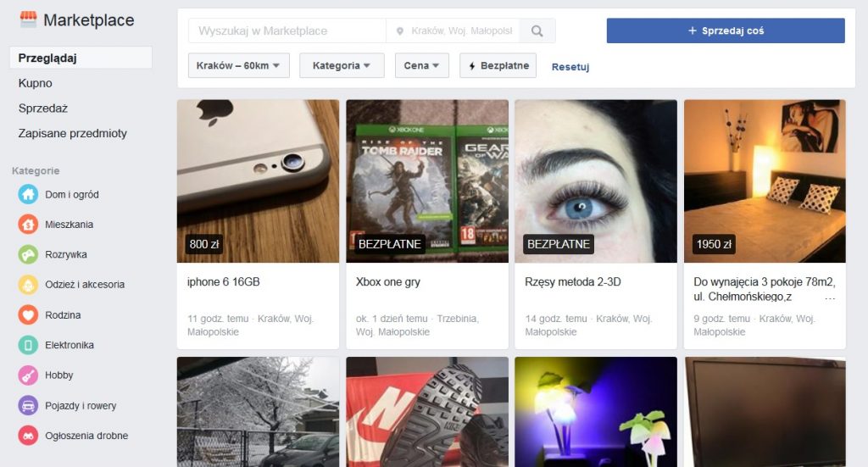Open the iPhone photo thumbnail
This screenshot has width=868, height=467.
[258, 181]
